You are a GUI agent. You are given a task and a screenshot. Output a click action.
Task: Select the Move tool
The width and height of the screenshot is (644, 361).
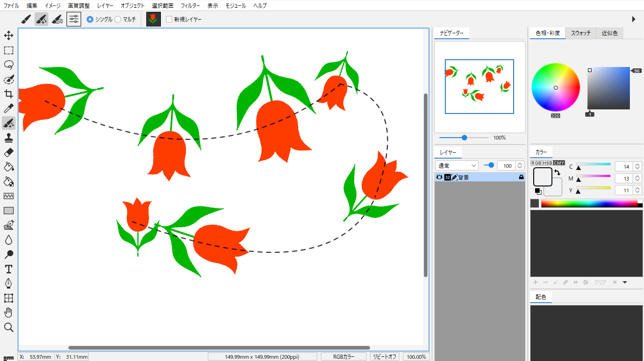tap(9, 36)
